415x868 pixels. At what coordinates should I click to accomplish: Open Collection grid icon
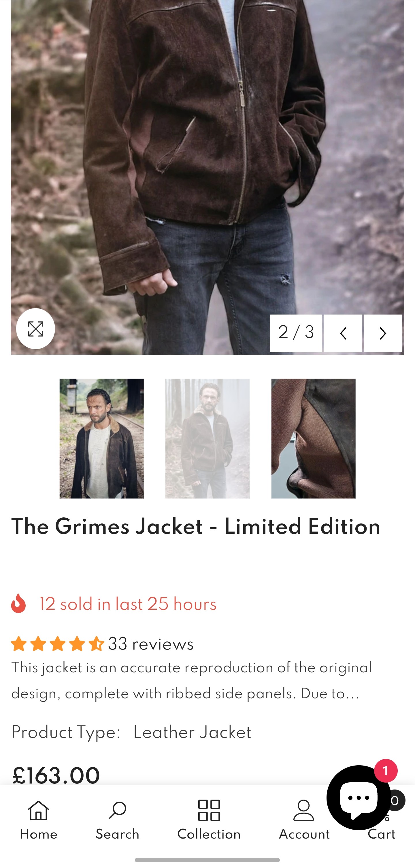209,820
